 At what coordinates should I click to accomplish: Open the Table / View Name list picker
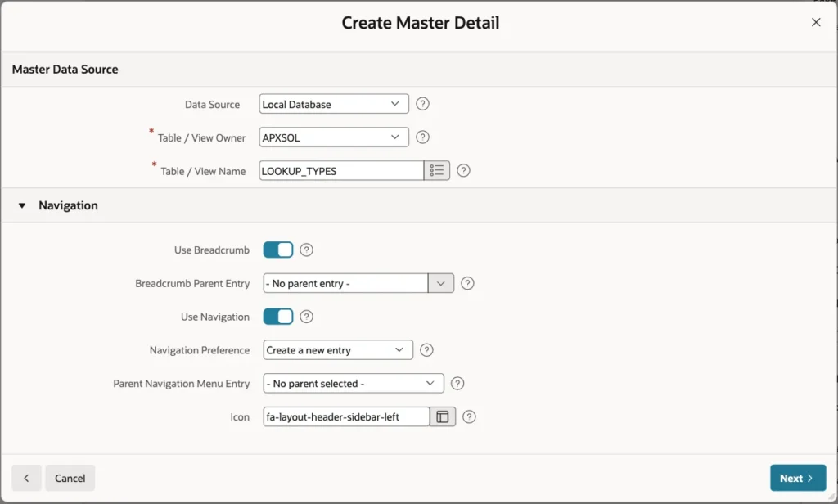point(437,170)
